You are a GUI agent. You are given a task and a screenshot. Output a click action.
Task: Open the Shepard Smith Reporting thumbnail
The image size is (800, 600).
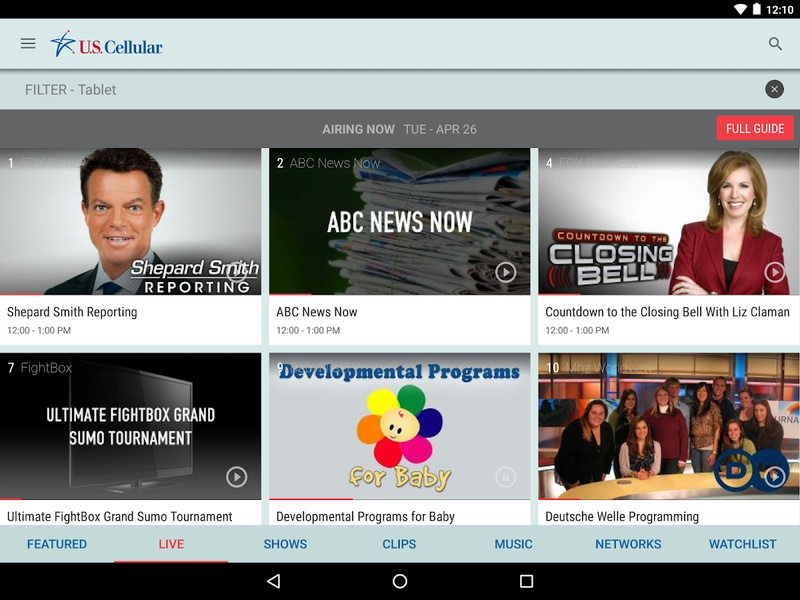pos(131,221)
